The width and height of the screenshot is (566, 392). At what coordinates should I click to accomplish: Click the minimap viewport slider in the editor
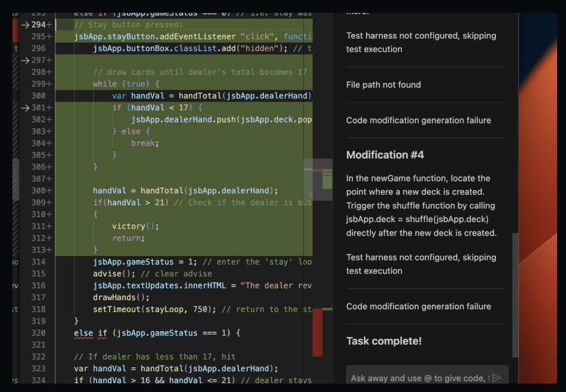pyautogui.click(x=318, y=180)
